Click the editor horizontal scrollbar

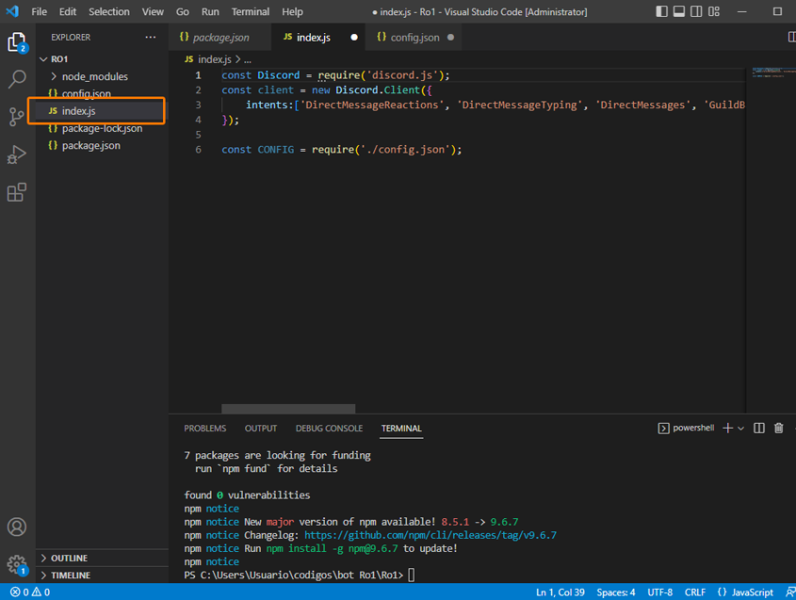click(x=288, y=408)
